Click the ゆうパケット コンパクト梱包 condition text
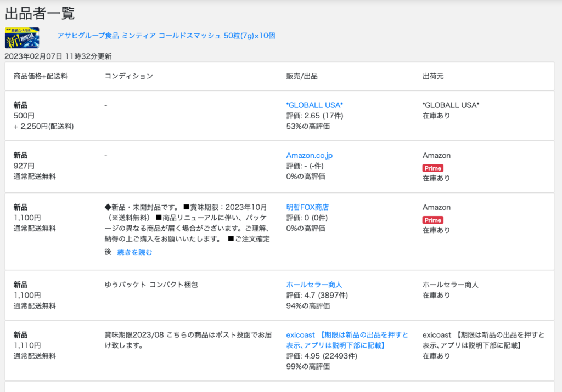Image resolution: width=562 pixels, height=392 pixels. (151, 285)
